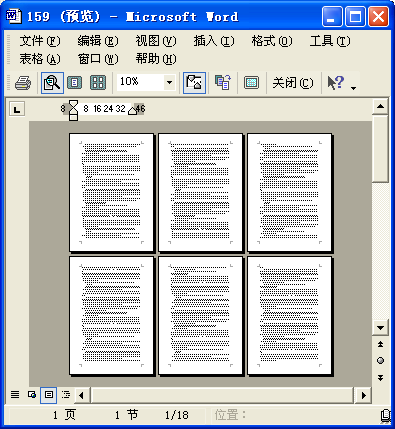
Task: Expand the 10% zoom dropdown
Action: (x=169, y=82)
